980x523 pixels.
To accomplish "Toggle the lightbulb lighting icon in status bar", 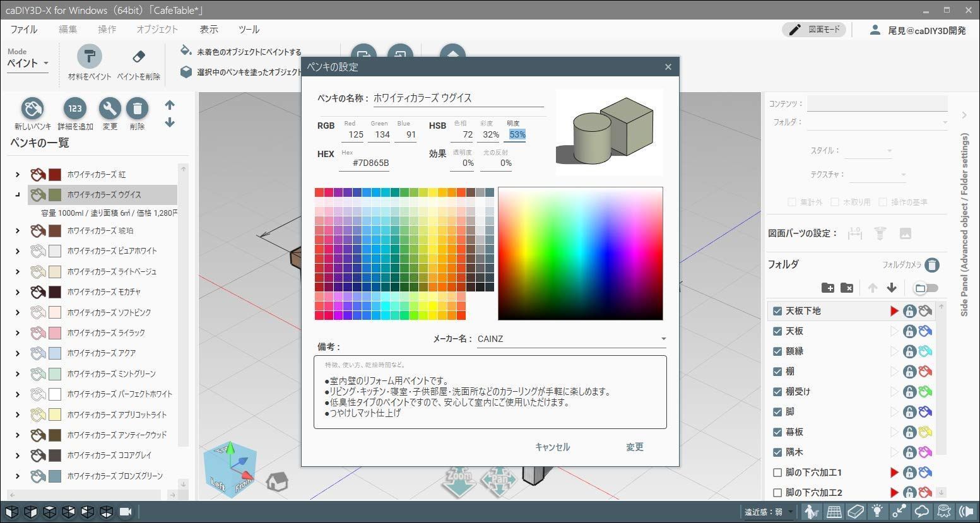I will tap(877, 511).
